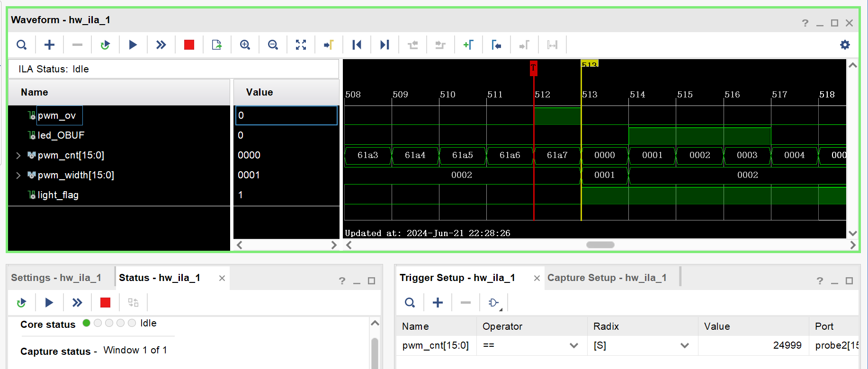This screenshot has height=369, width=868.
Task: Select the pwm_ov signal
Action: coord(56,115)
